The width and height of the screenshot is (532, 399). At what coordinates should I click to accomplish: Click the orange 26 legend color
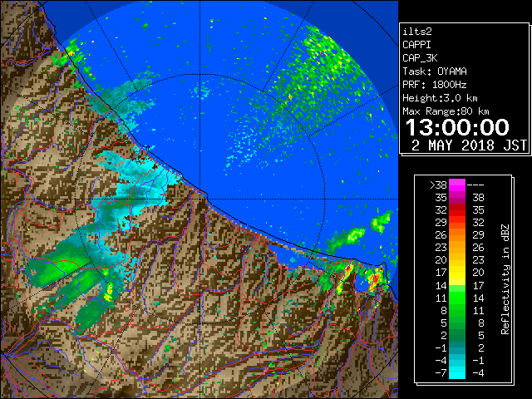pos(457,234)
